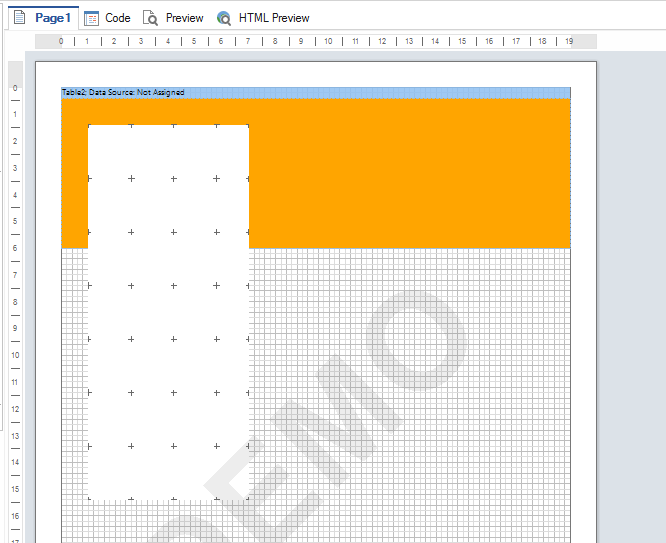This screenshot has height=543, width=666.
Task: Click the vertical ruler at mark 10
Action: pyautogui.click(x=15, y=355)
